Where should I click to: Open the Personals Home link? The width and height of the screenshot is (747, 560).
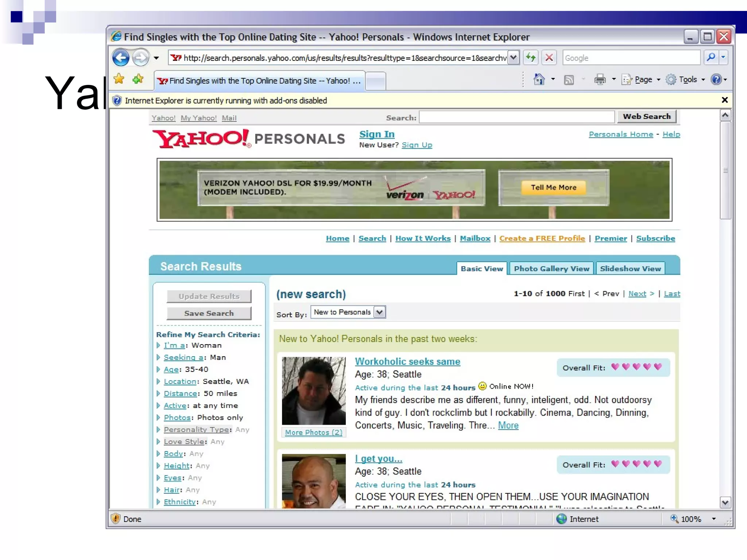[x=621, y=134]
